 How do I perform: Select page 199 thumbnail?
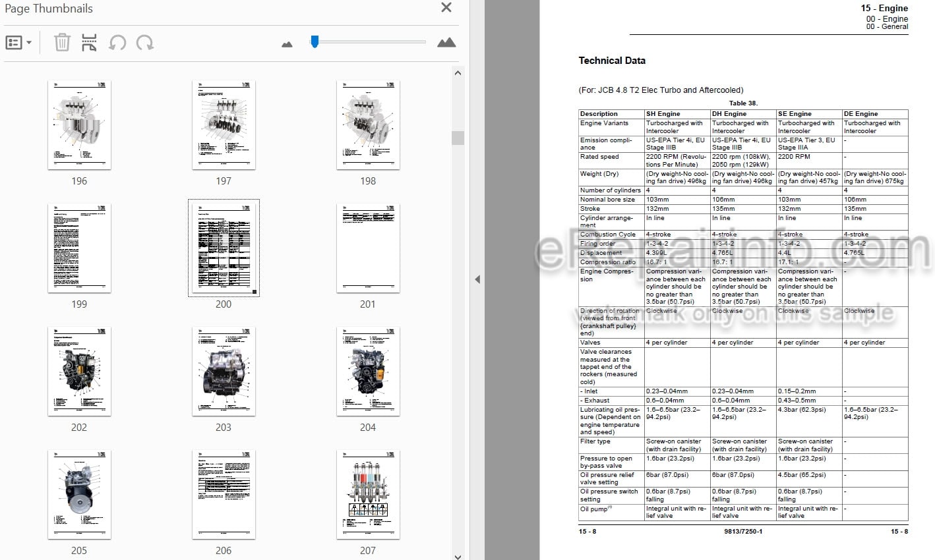tap(79, 248)
